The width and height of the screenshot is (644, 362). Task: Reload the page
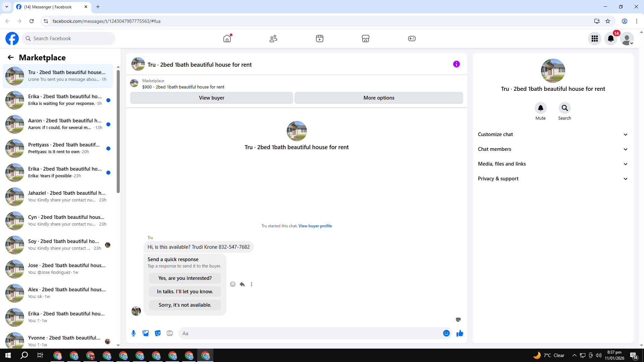pyautogui.click(x=32, y=21)
